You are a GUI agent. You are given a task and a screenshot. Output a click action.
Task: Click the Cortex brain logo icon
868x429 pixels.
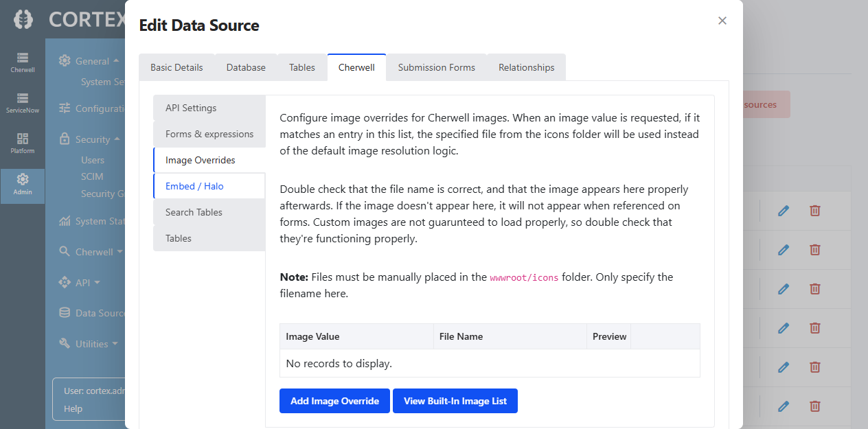(23, 19)
